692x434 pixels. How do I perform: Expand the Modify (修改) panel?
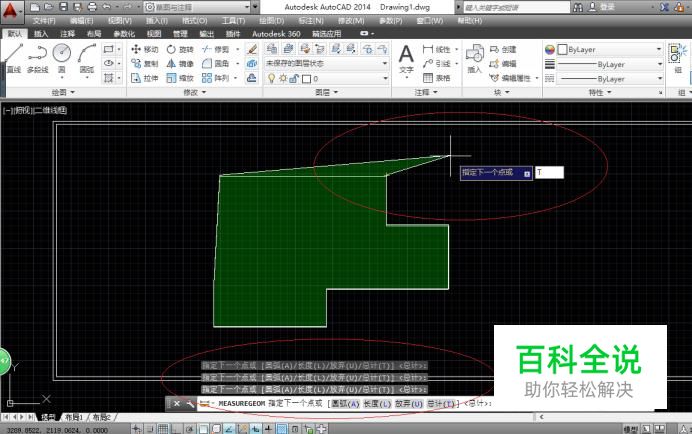click(x=195, y=92)
